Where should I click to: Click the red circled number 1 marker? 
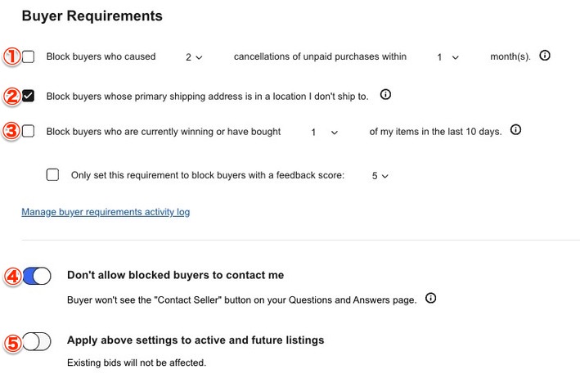click(x=11, y=56)
